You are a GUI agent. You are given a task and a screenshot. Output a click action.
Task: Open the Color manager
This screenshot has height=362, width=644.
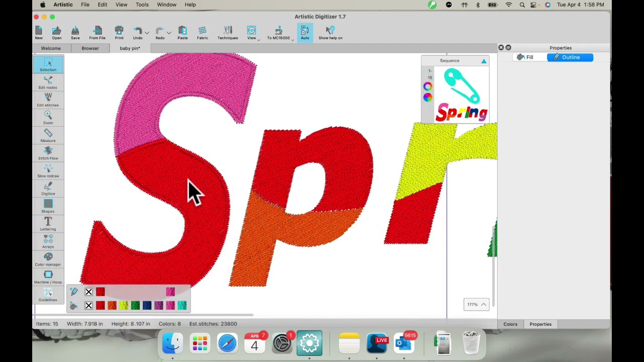[48, 259]
